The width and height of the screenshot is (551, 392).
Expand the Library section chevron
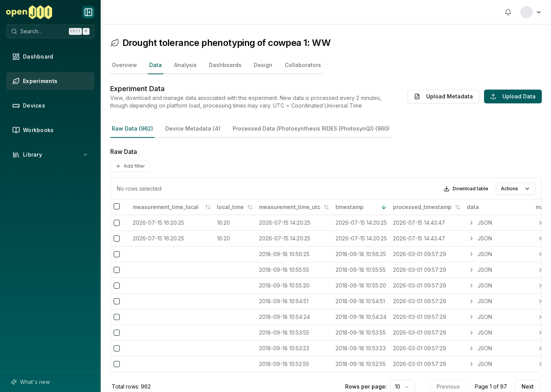pos(85,155)
